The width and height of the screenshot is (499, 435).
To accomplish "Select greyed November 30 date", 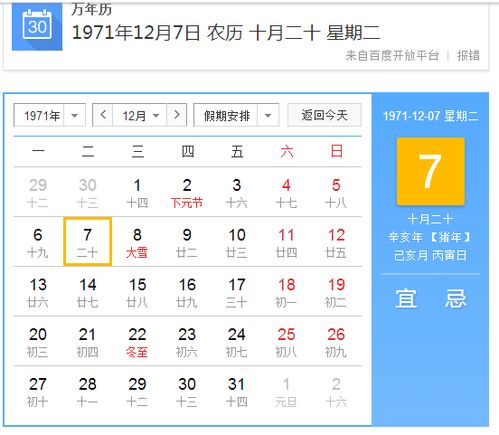I will [x=88, y=193].
